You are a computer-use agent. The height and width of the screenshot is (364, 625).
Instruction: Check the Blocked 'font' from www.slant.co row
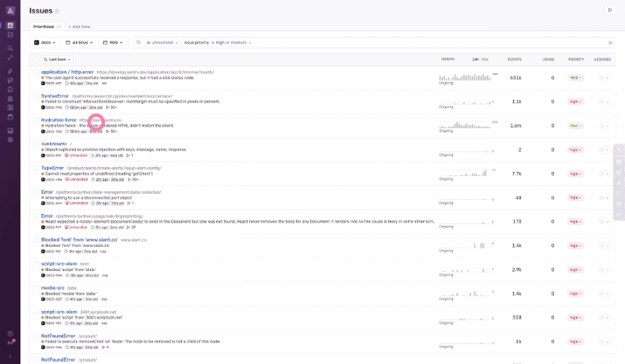coord(36,240)
